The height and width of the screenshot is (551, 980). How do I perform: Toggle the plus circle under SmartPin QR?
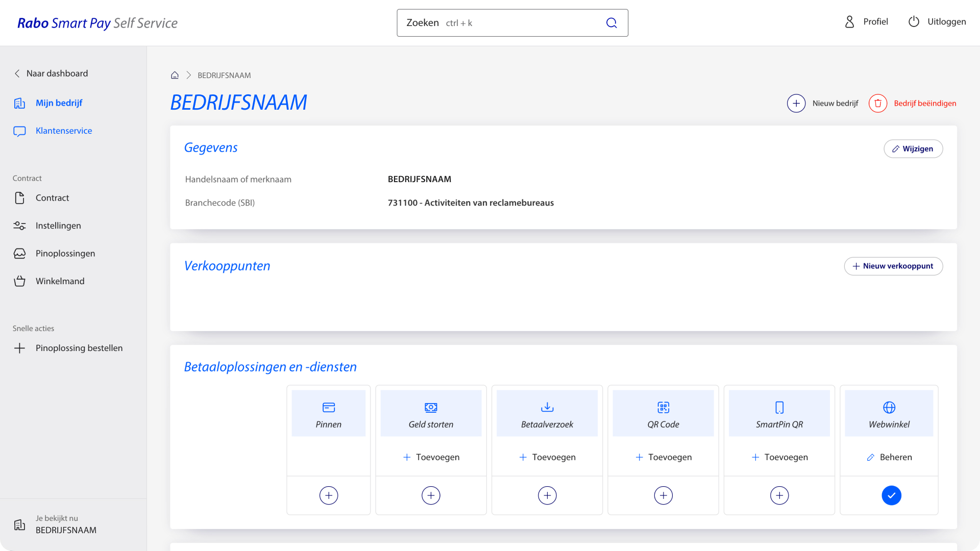tap(779, 495)
